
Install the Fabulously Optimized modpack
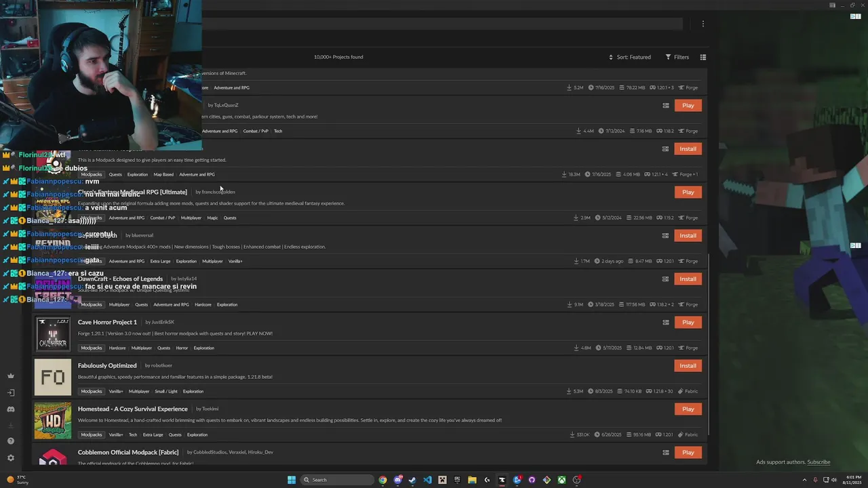point(688,365)
